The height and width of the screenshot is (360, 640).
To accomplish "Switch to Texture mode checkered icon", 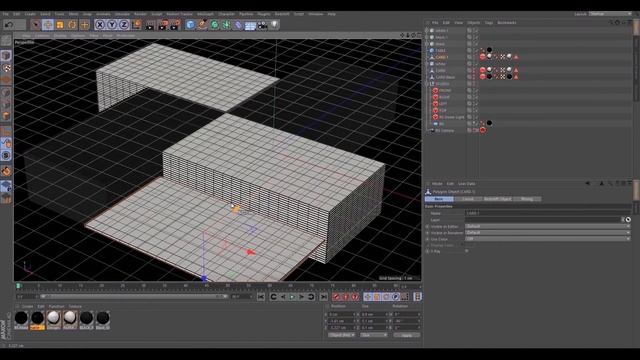I will [x=6, y=68].
